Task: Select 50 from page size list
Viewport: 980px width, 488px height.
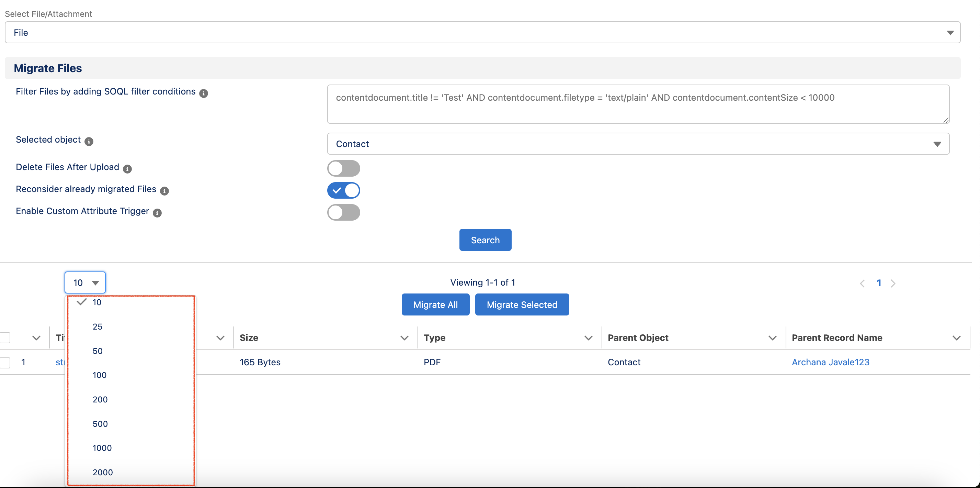Action: tap(98, 351)
